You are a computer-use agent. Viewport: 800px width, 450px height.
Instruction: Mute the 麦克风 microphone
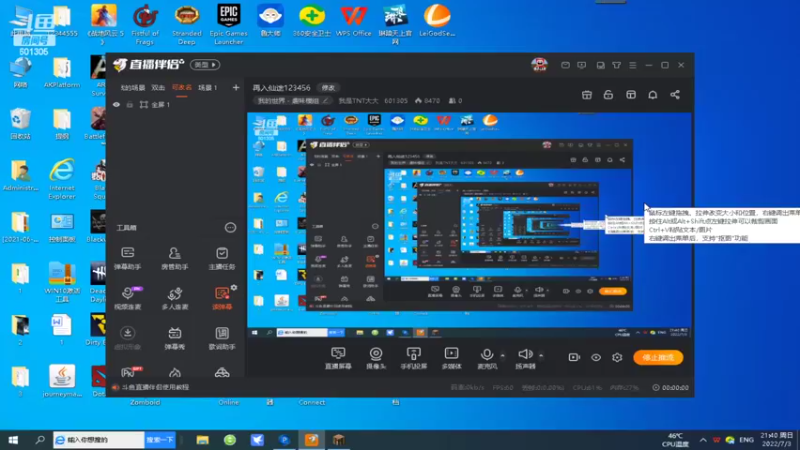pyautogui.click(x=487, y=358)
